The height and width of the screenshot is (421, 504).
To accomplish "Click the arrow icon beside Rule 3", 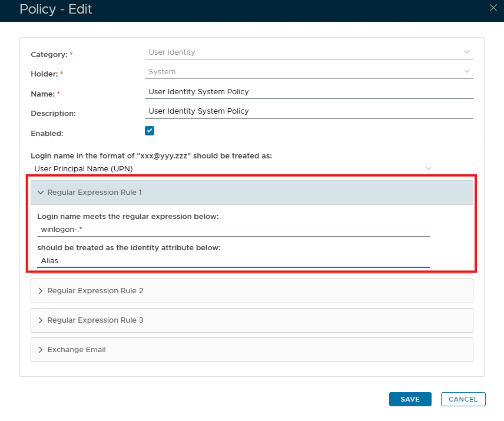I will pos(41,320).
